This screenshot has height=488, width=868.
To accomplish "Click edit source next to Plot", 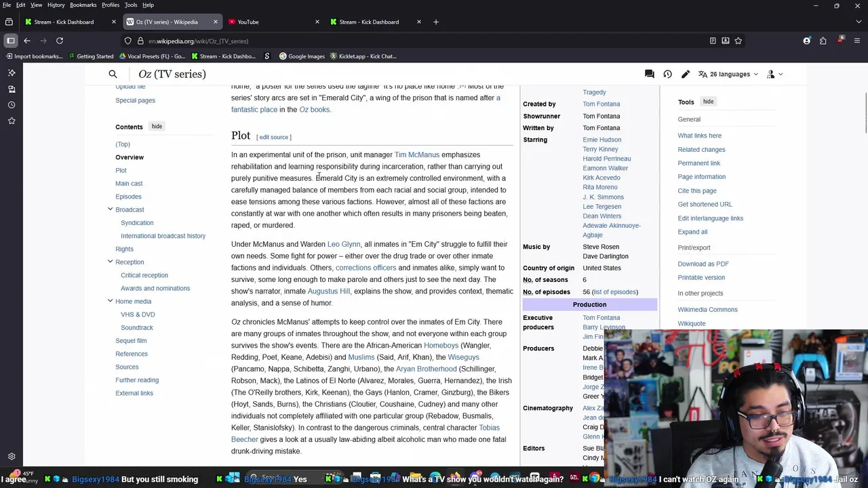I will 274,137.
